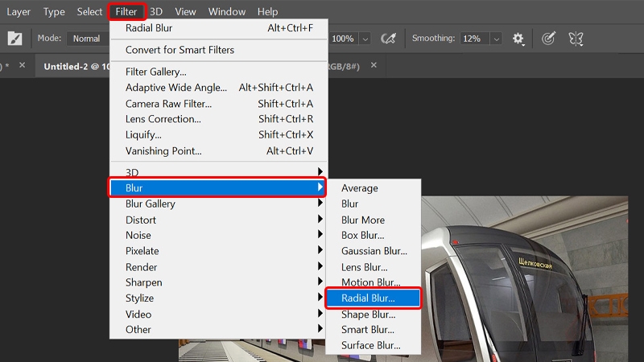Click the Filter menu
Viewport: 644px width, 362px height.
126,11
